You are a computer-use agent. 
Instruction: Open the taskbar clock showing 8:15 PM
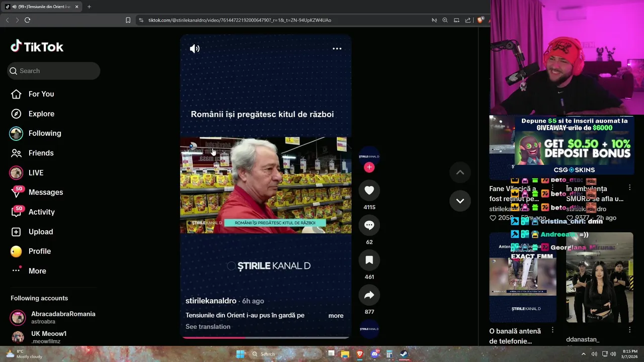click(630, 354)
